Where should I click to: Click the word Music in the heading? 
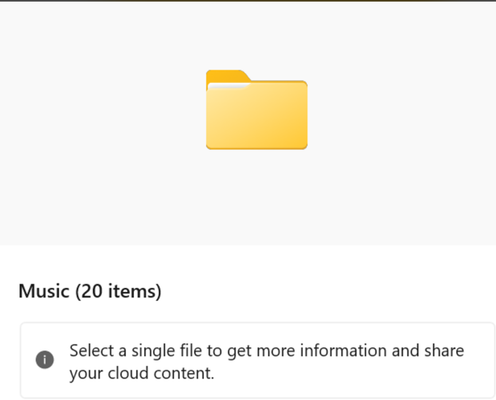click(44, 291)
